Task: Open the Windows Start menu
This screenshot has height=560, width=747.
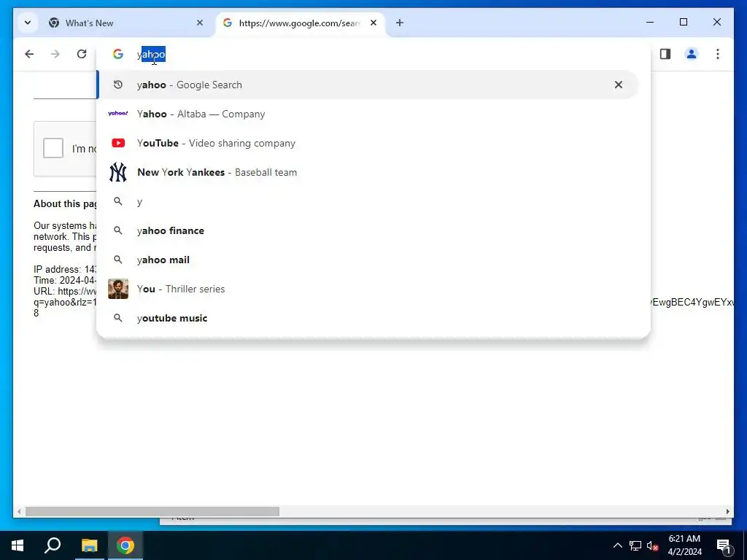Action: [x=18, y=545]
